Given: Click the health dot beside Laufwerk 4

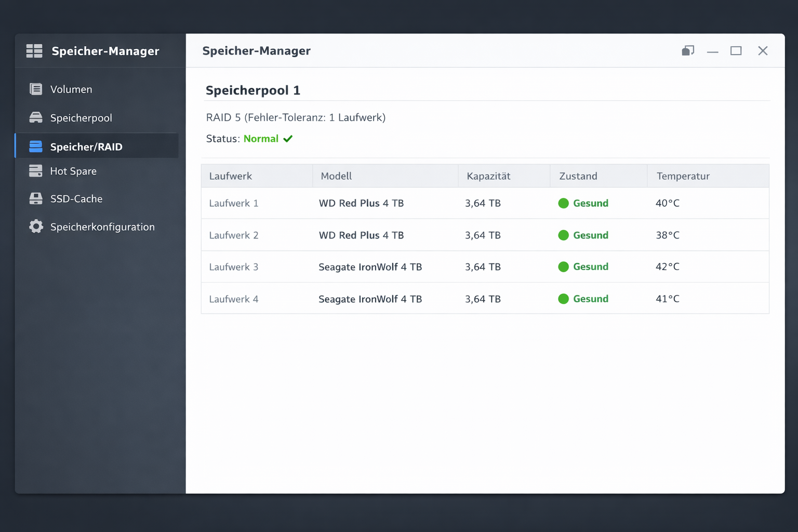Looking at the screenshot, I should pyautogui.click(x=564, y=299).
